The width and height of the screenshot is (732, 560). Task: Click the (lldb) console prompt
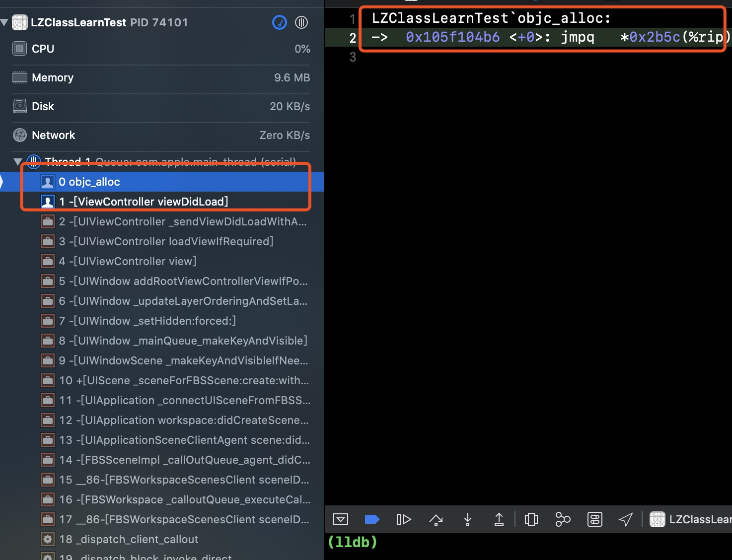pos(352,542)
